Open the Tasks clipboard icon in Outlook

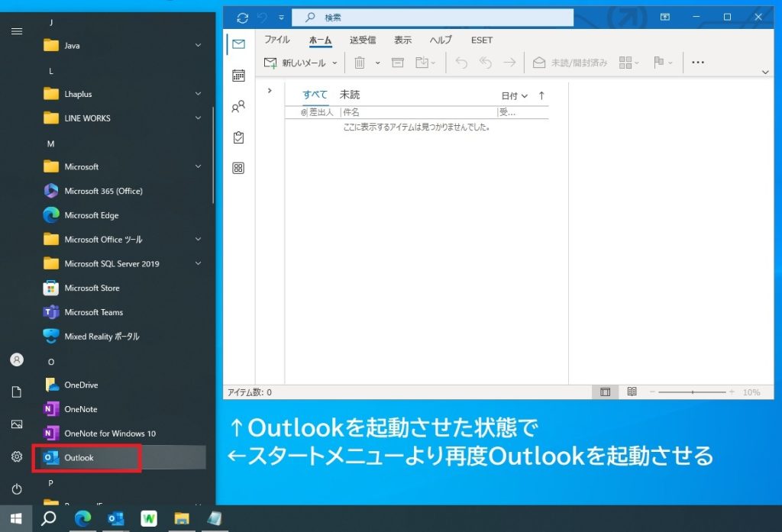coord(238,137)
